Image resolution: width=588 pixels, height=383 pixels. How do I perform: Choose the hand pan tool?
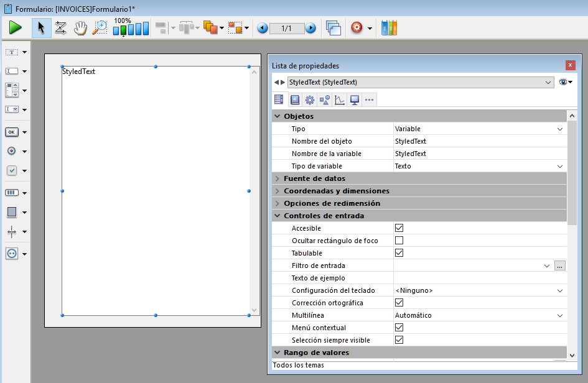[x=80, y=28]
